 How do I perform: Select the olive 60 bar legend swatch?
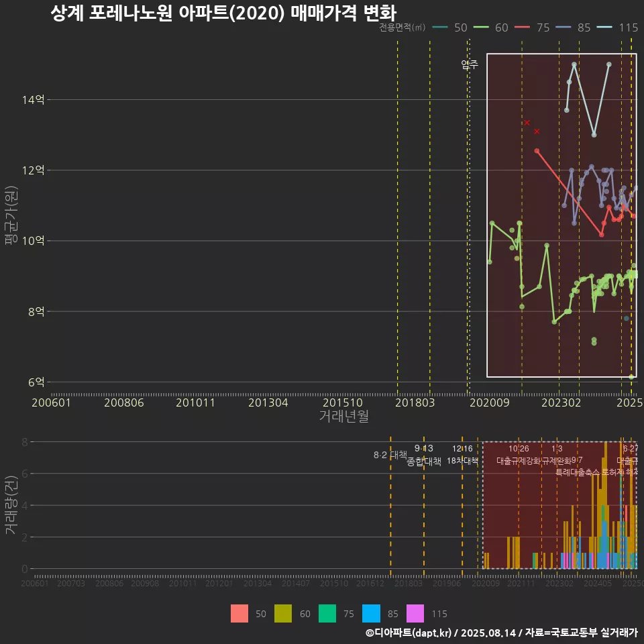click(283, 614)
